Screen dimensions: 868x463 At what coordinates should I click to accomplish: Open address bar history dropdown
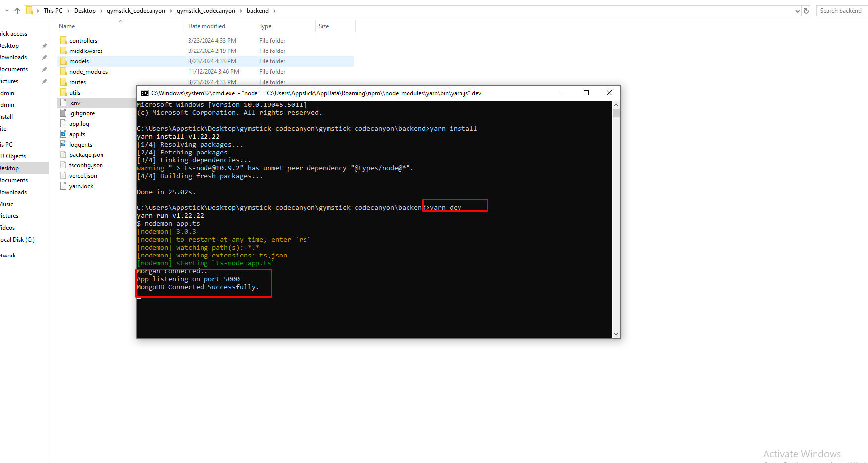coord(797,11)
